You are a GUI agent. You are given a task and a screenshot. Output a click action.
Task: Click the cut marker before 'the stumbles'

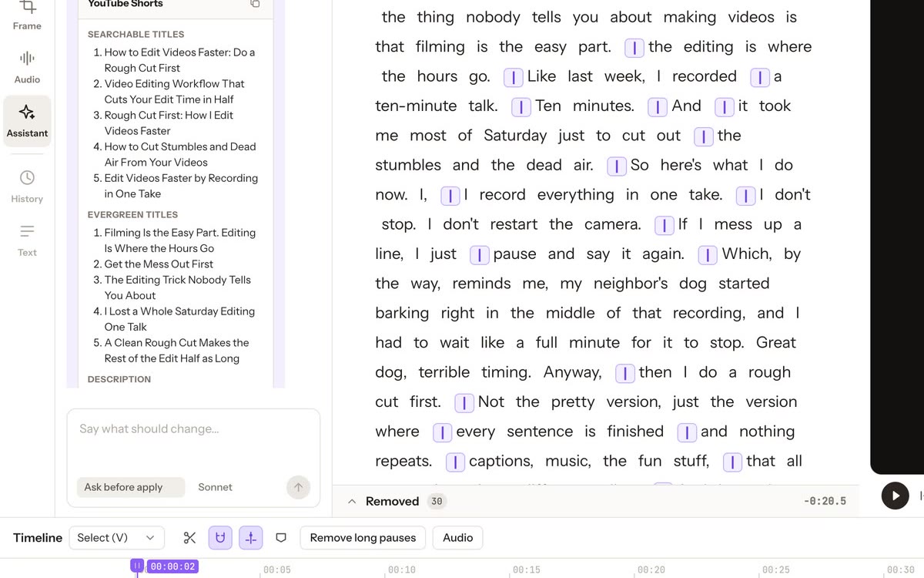(x=704, y=137)
